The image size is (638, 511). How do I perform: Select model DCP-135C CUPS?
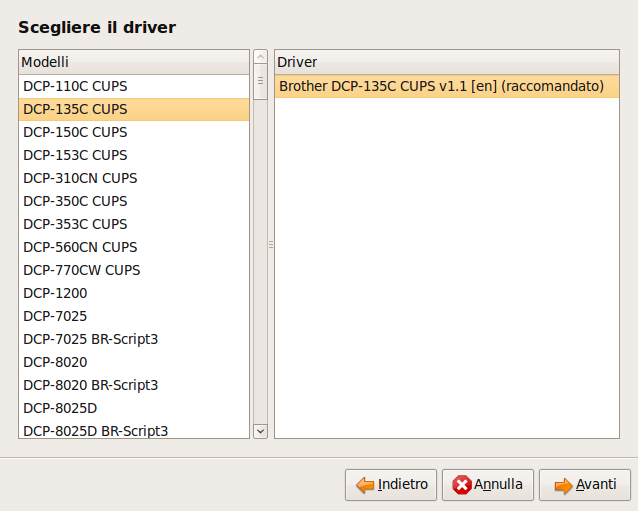click(134, 109)
